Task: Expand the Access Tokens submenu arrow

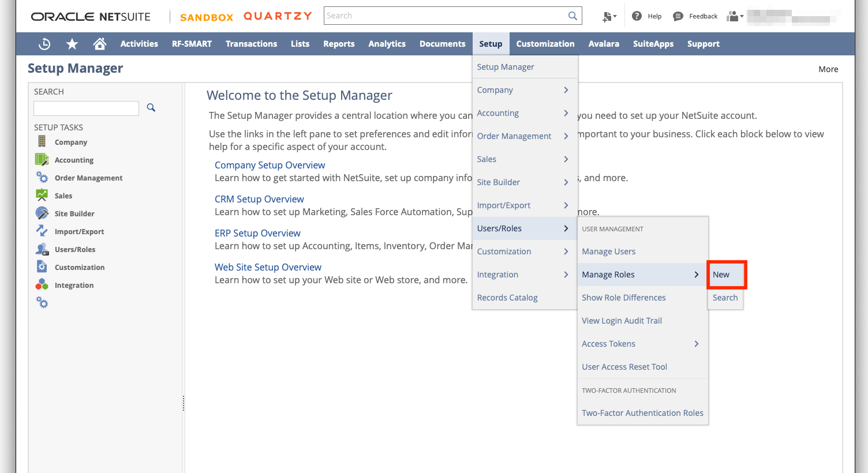Action: [697, 344]
